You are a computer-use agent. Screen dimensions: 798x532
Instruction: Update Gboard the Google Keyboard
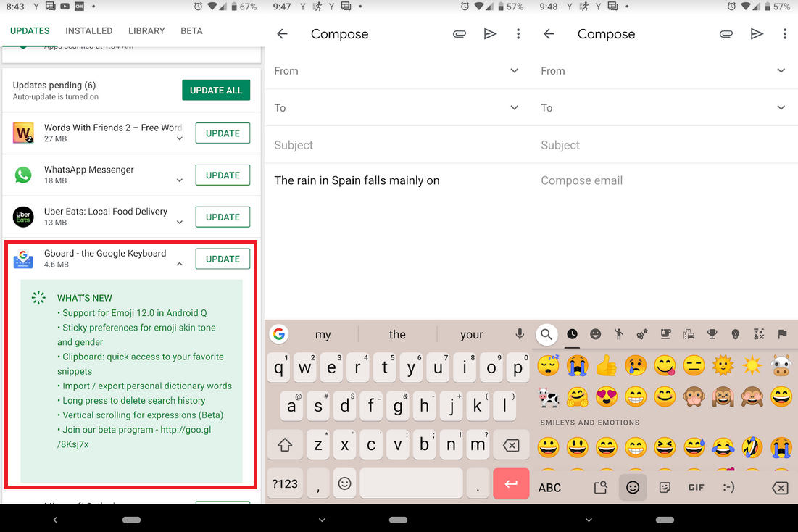(223, 259)
